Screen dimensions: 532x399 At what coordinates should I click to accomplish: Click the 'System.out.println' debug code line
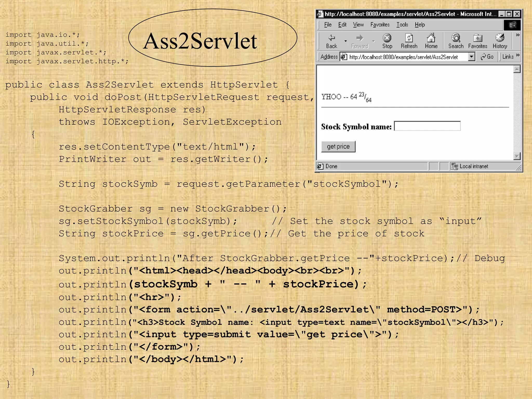point(282,258)
